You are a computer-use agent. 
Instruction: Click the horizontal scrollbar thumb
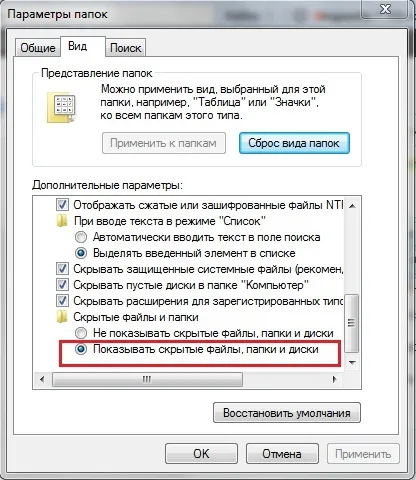[147, 379]
